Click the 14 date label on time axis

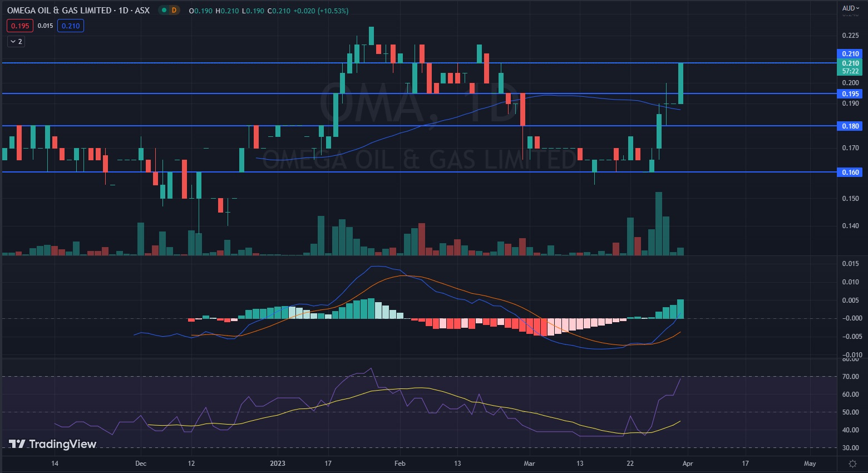coord(55,464)
